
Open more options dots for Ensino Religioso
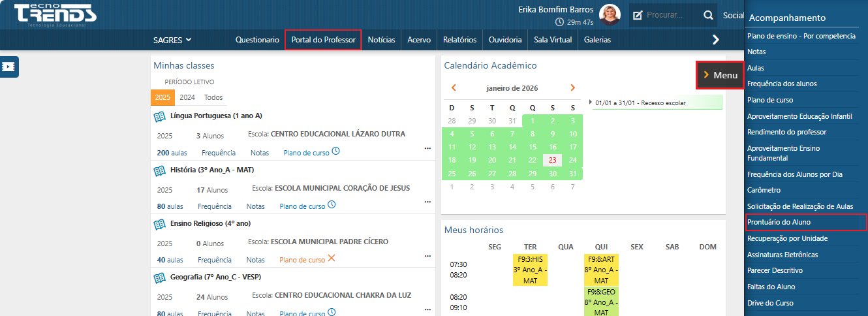coord(427,255)
